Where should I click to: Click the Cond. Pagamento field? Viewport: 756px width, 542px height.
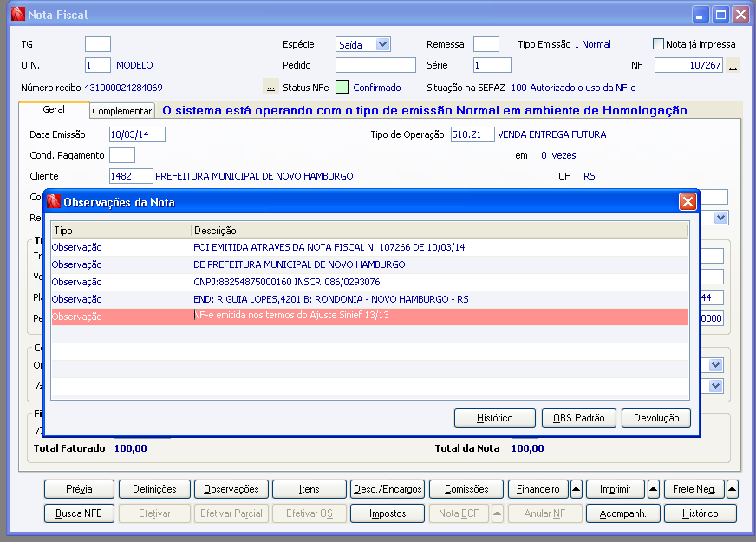122,155
